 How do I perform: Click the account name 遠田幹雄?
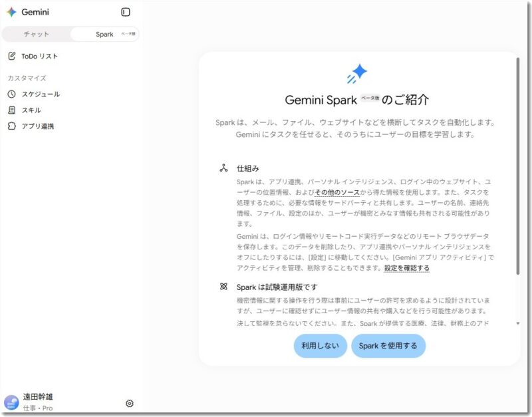click(x=38, y=396)
